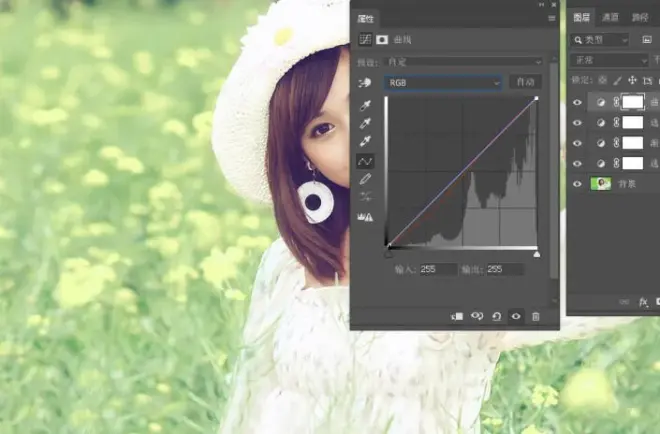
Task: Pick the white point eyedropper
Action: [x=365, y=142]
